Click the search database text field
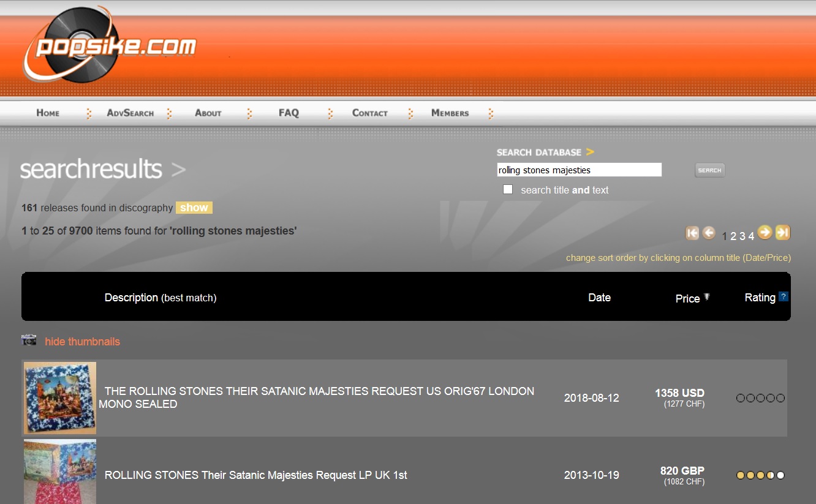The height and width of the screenshot is (504, 816). (580, 170)
